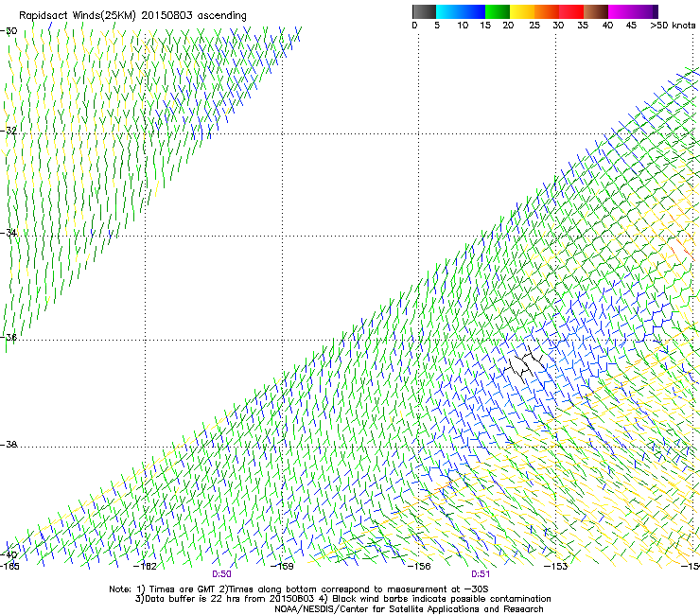
Task: Click the NOAA/NESDIS credit line
Action: [409, 609]
